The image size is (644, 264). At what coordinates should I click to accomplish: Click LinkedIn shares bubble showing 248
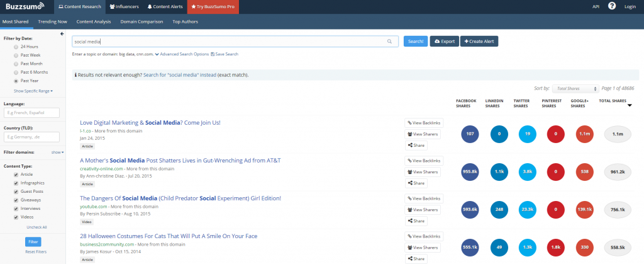tap(499, 210)
